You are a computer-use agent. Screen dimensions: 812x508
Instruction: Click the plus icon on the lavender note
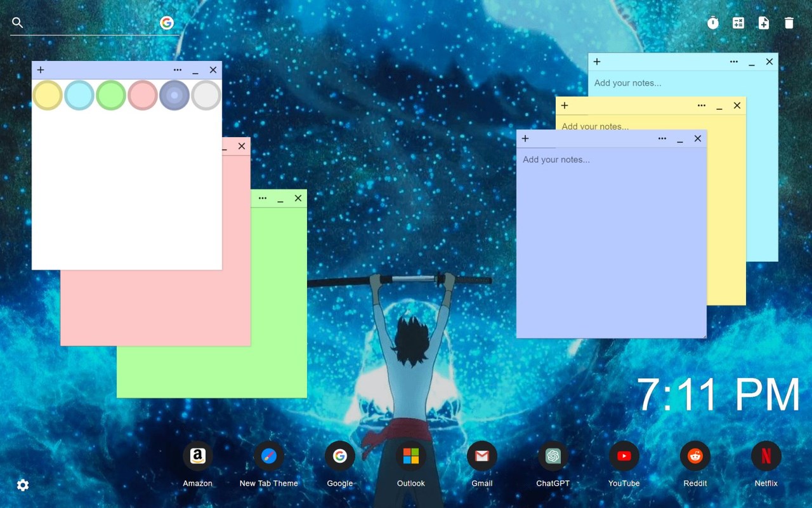point(525,138)
